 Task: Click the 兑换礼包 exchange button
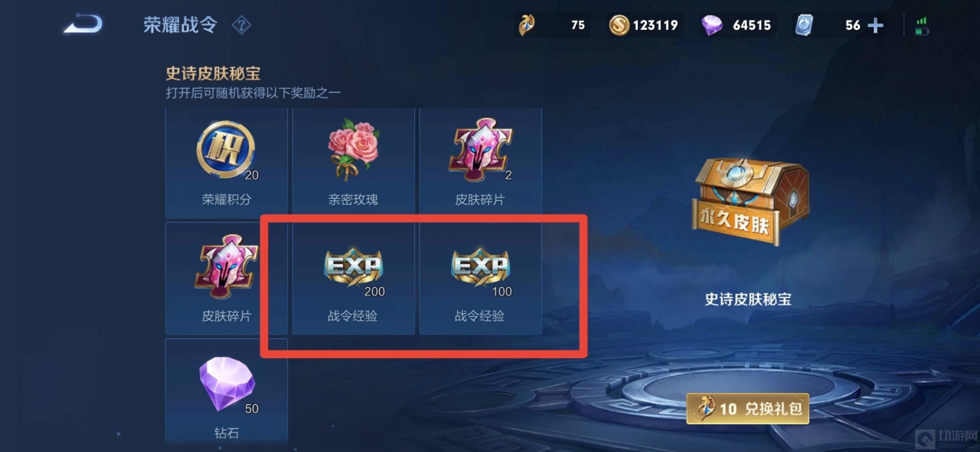click(748, 408)
